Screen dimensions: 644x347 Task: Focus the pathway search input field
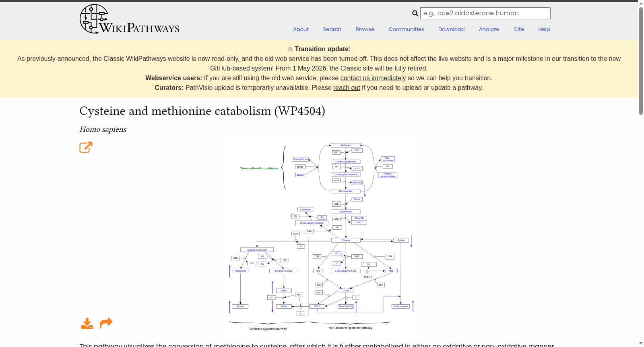point(485,13)
